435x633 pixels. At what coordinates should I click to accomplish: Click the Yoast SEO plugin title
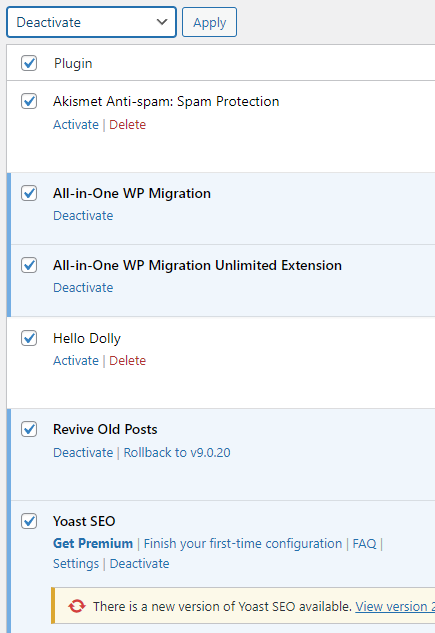coord(84,521)
